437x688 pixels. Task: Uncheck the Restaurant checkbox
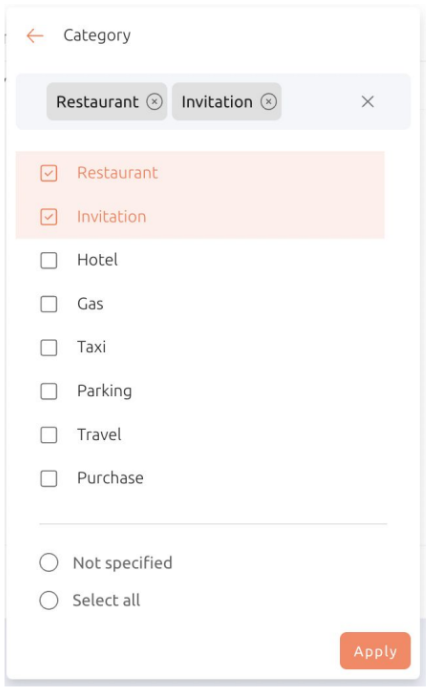point(49,173)
